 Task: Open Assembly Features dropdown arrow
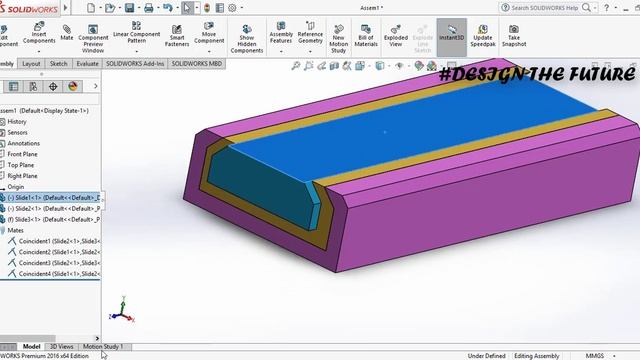click(281, 51)
